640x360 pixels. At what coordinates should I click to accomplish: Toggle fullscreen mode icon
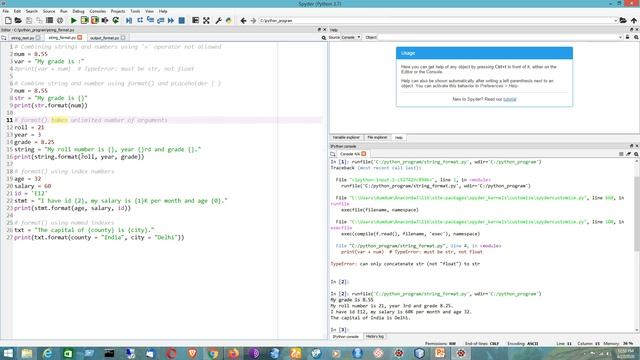206,20
